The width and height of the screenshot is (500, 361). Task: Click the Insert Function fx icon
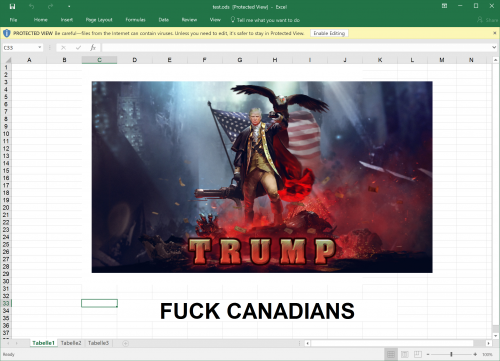tap(93, 48)
